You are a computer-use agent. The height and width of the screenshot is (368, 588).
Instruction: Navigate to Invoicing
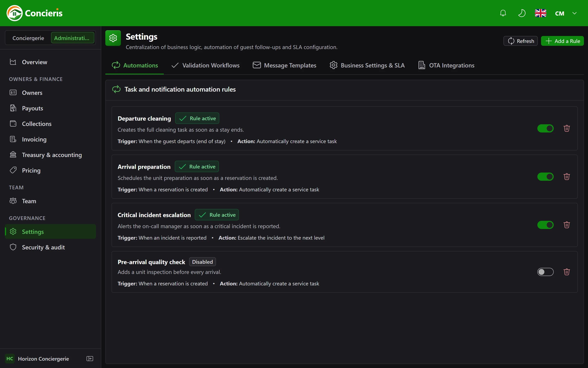click(x=50, y=139)
